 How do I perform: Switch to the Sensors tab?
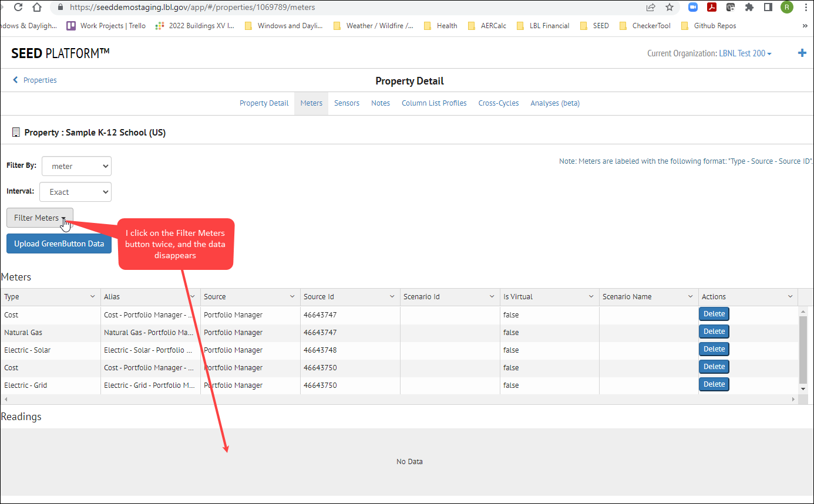pos(347,103)
